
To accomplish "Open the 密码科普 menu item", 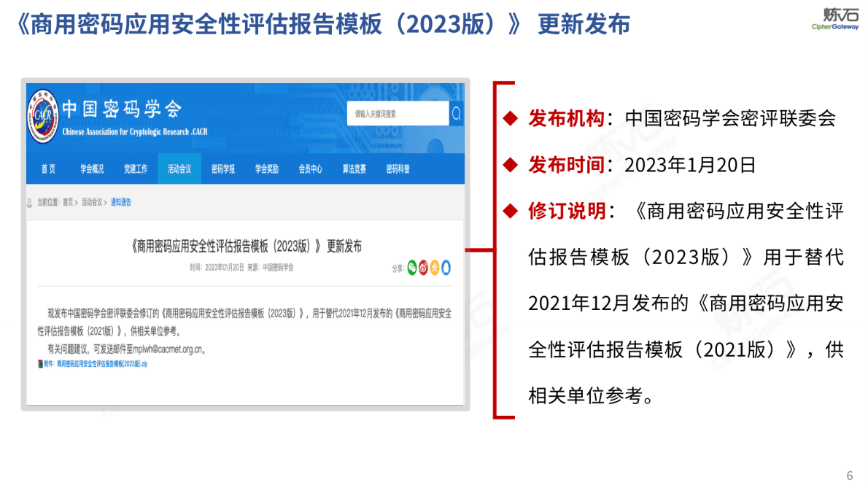I will [398, 169].
